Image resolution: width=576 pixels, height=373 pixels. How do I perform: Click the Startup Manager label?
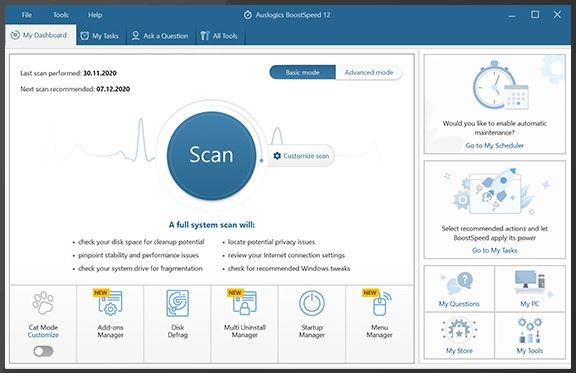[312, 331]
